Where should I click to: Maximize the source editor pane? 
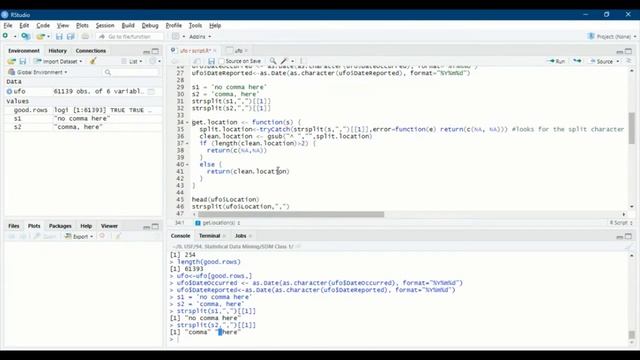click(629, 51)
